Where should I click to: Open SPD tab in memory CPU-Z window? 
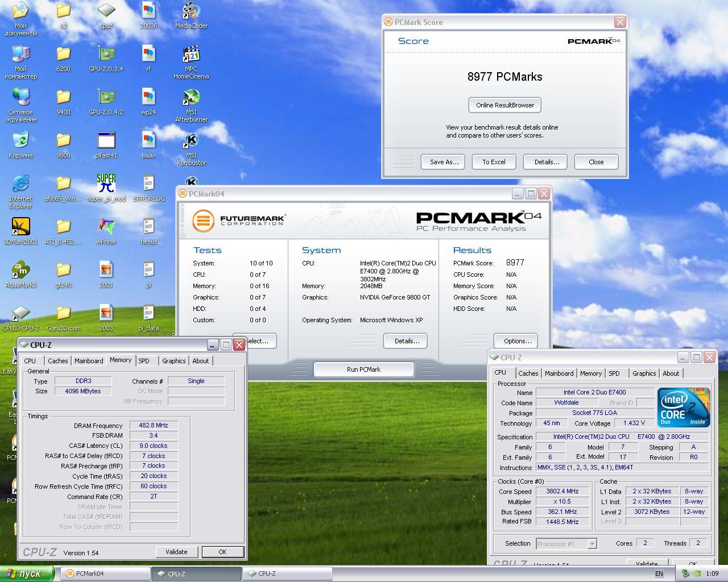[144, 361]
